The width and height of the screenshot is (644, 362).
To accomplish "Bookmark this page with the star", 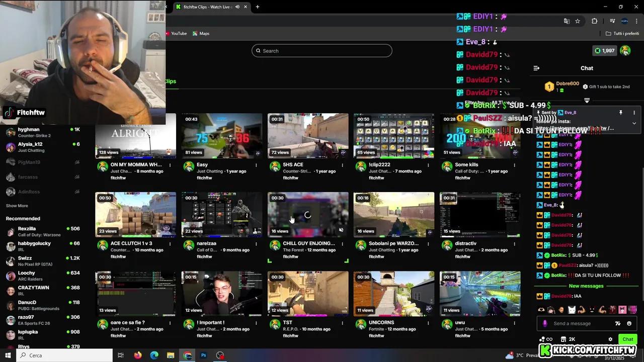I will pyautogui.click(x=578, y=21).
